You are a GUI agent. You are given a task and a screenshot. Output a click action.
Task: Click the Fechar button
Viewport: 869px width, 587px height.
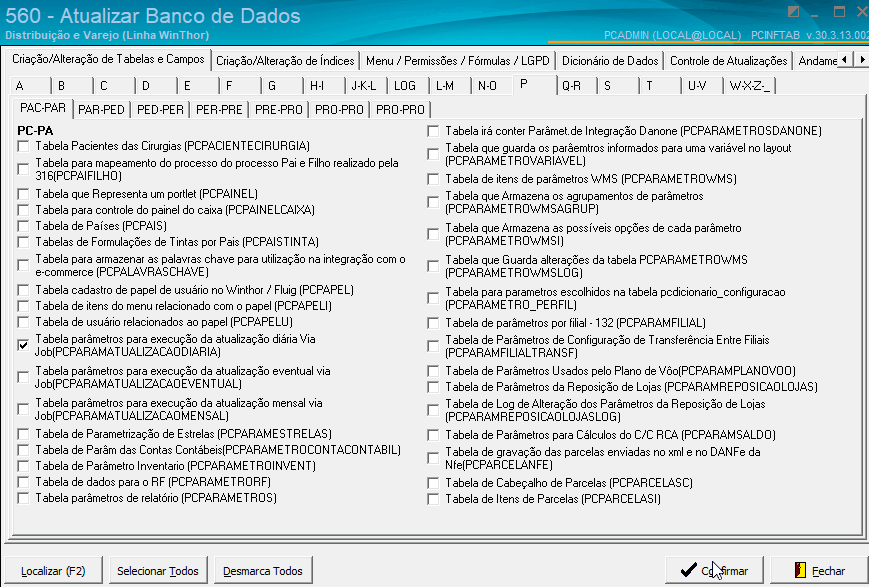tap(819, 570)
